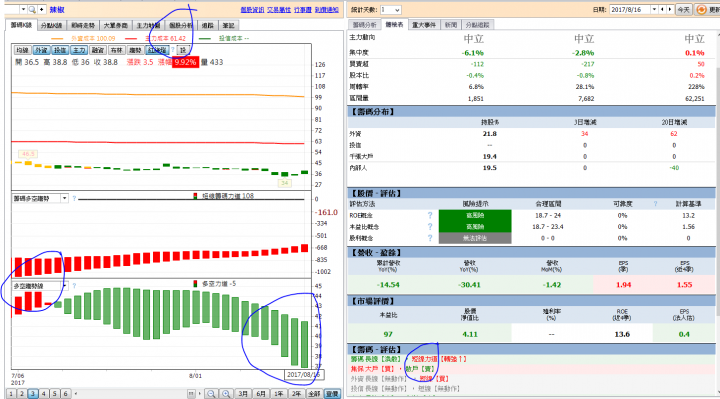Screen dimensions: 720x399
Task: Select chart layout number 2
Action: [x=22, y=393]
